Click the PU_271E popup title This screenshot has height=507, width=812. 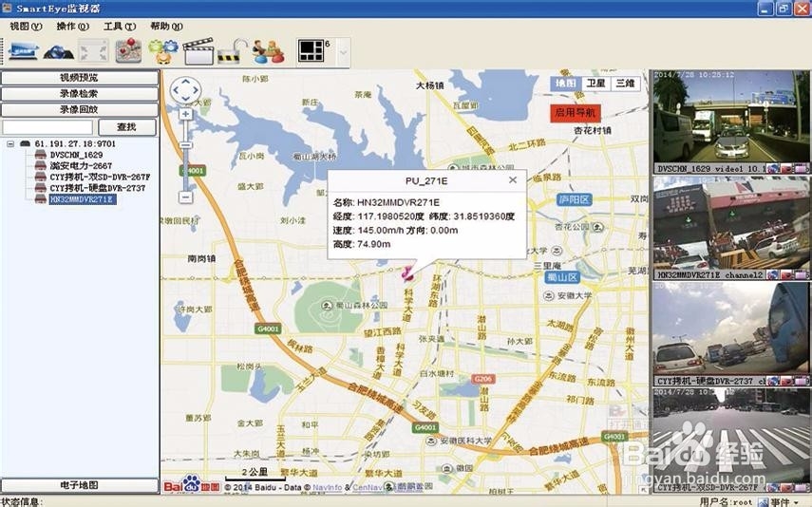tap(426, 181)
